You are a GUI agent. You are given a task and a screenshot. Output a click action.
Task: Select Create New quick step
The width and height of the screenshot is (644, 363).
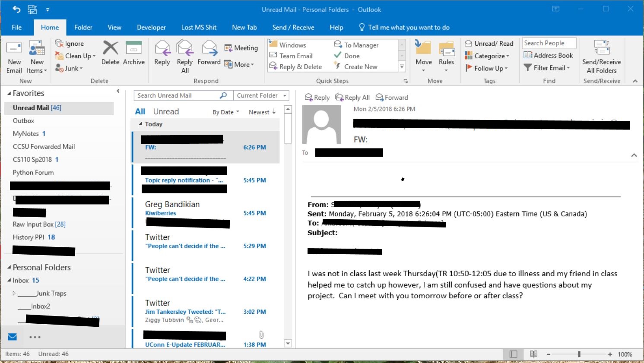356,66
